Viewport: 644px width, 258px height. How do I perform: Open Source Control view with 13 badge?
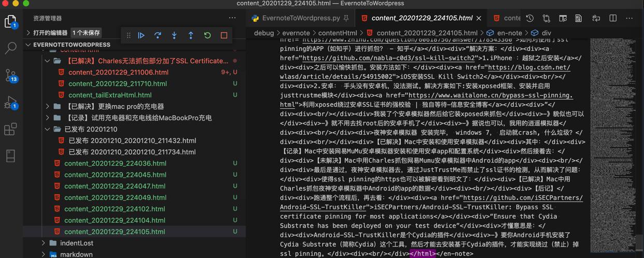(x=10, y=76)
